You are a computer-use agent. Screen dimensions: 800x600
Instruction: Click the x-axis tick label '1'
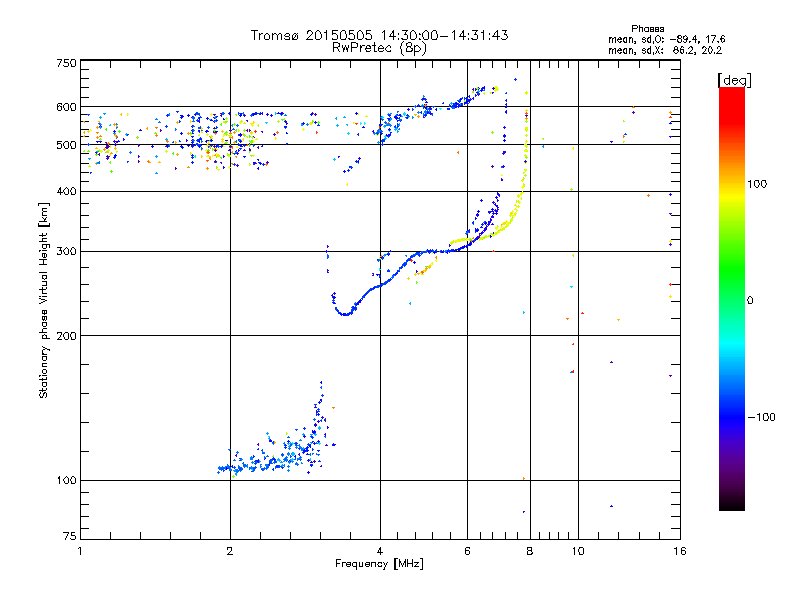pos(80,551)
